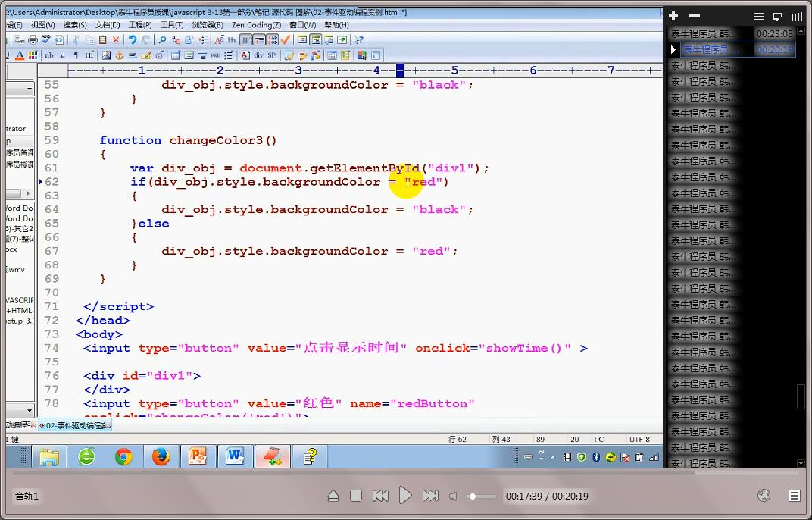Click the eject/open file button
Viewport: 812px width, 520px height.
point(333,497)
